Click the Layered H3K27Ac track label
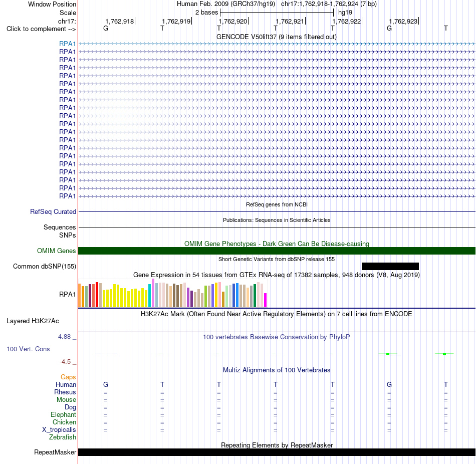Viewport: 476px width, 464px height. (33, 321)
